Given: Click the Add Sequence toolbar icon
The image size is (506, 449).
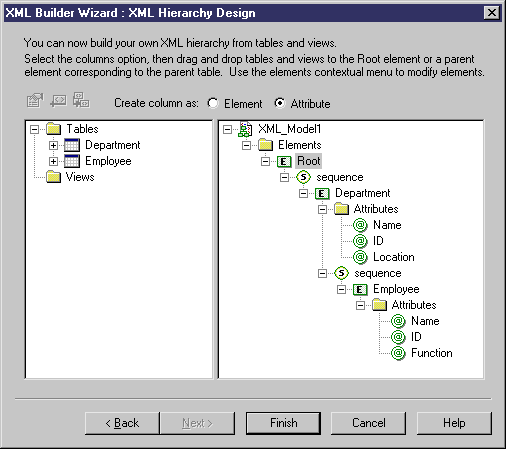Looking at the screenshot, I should [x=81, y=100].
